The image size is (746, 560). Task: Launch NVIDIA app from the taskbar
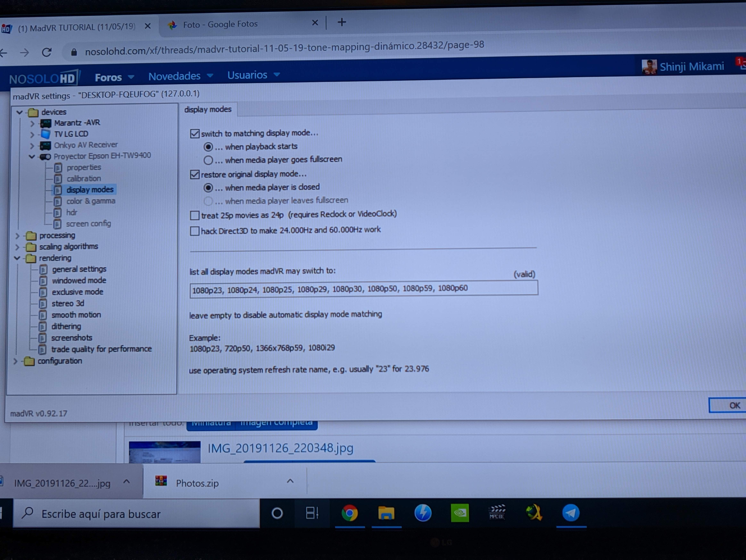pyautogui.click(x=460, y=513)
